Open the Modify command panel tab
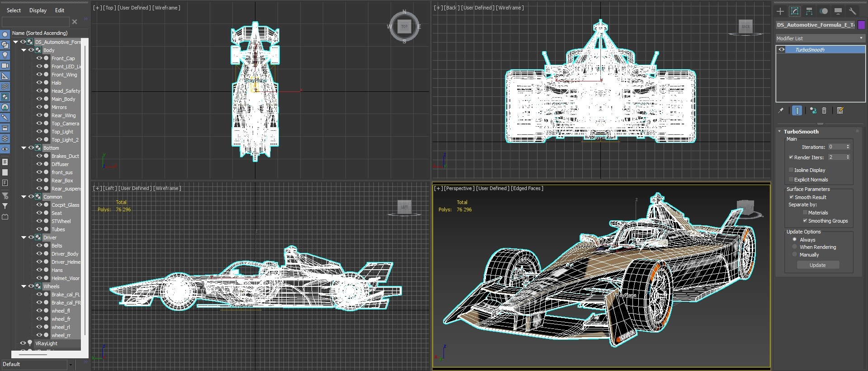Screen dimensions: 868x371 tap(795, 11)
